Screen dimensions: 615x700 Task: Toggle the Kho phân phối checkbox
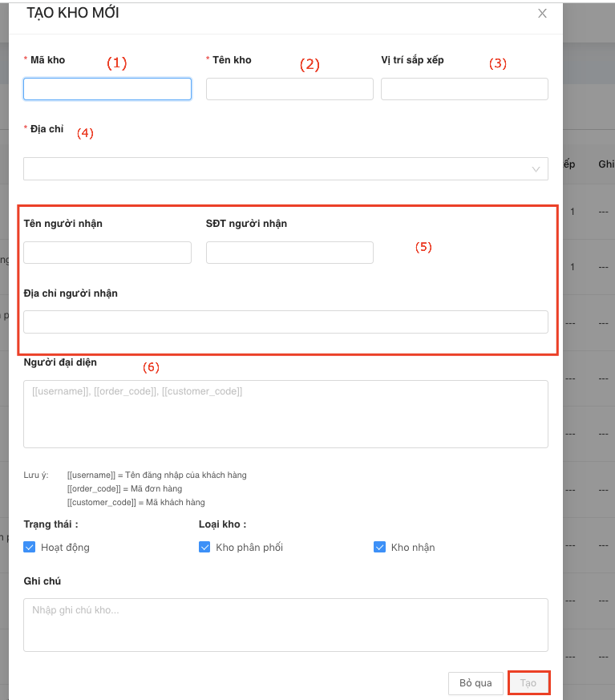coord(204,548)
